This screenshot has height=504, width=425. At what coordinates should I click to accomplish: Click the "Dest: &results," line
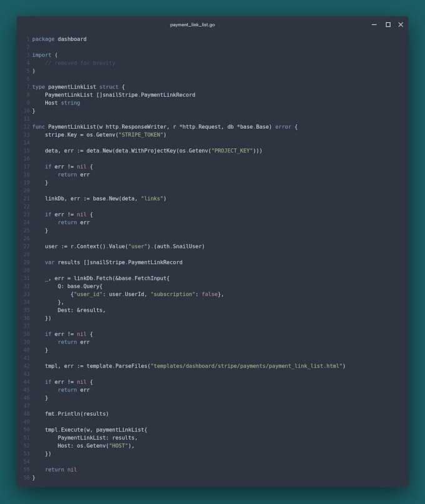[81, 310]
